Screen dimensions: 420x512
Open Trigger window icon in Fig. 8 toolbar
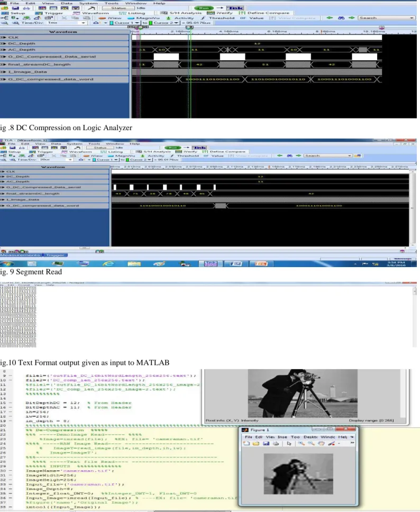pos(49,13)
